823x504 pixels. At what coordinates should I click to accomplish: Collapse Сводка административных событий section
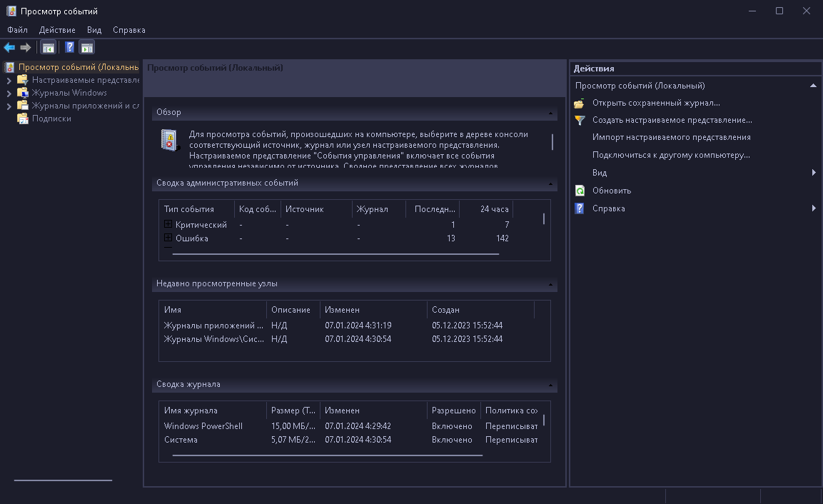550,183
